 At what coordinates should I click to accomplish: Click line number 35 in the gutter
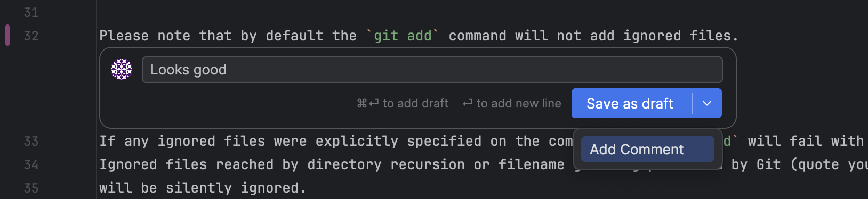31,188
